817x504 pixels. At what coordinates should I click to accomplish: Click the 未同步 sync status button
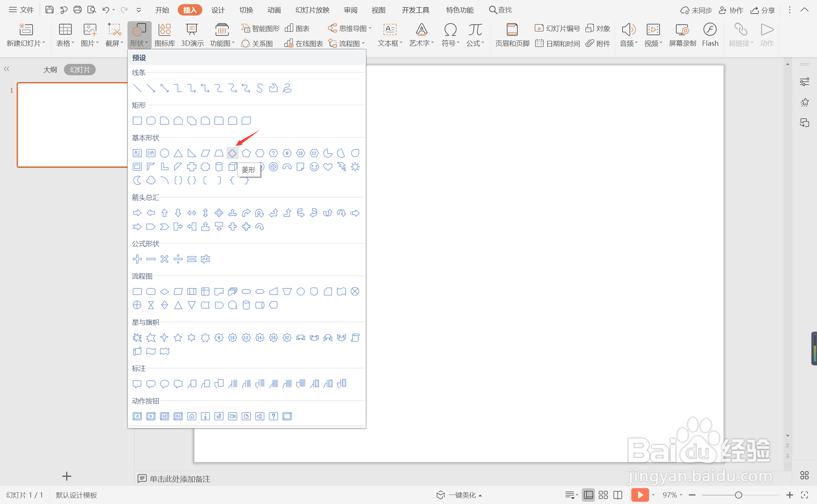tap(696, 10)
